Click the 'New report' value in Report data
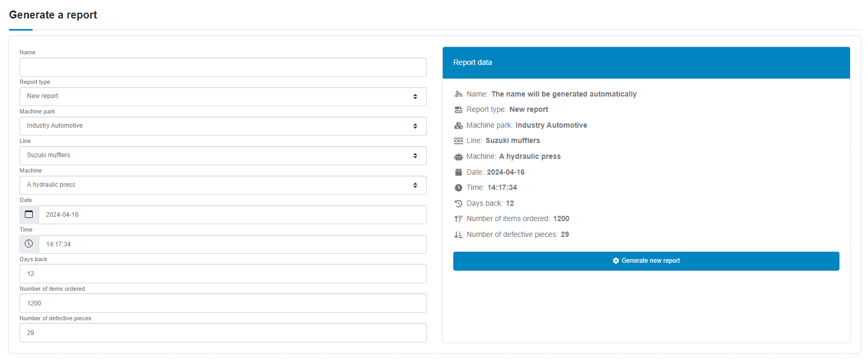This screenshot has width=868, height=363. 529,109
